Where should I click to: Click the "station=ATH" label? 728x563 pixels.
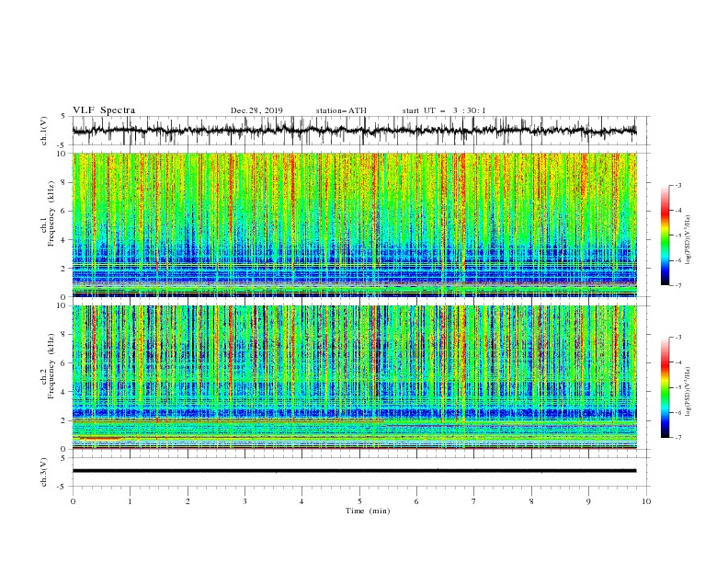341,110
